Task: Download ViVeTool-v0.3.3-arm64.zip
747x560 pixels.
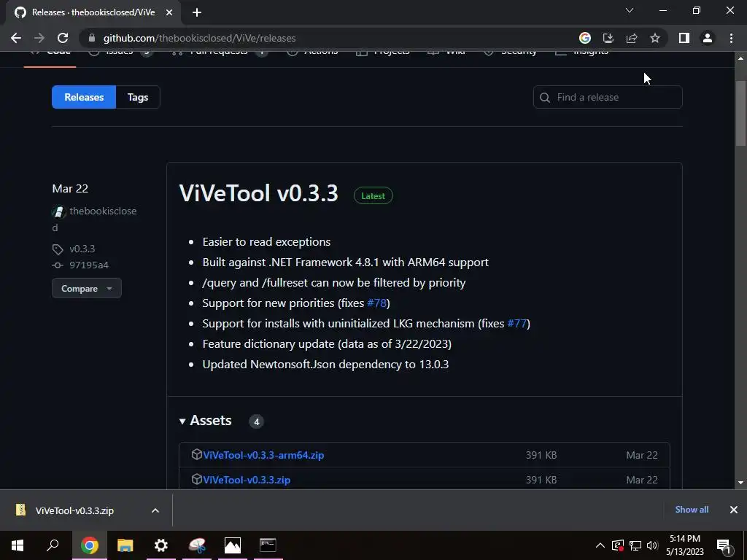Action: coord(263,455)
